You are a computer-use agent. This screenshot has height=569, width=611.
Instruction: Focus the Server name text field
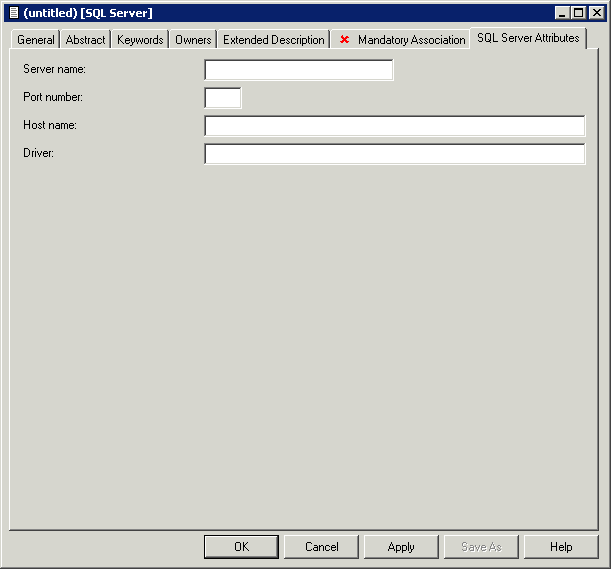point(298,70)
